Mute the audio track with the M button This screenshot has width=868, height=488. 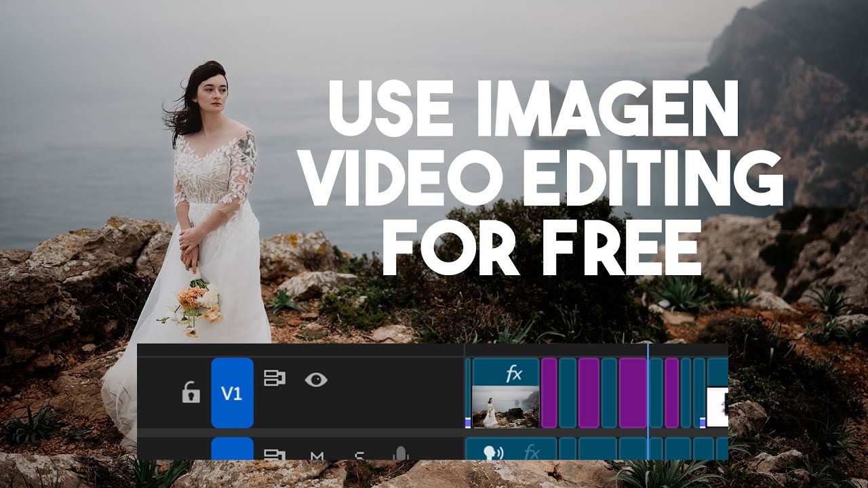pos(316,455)
